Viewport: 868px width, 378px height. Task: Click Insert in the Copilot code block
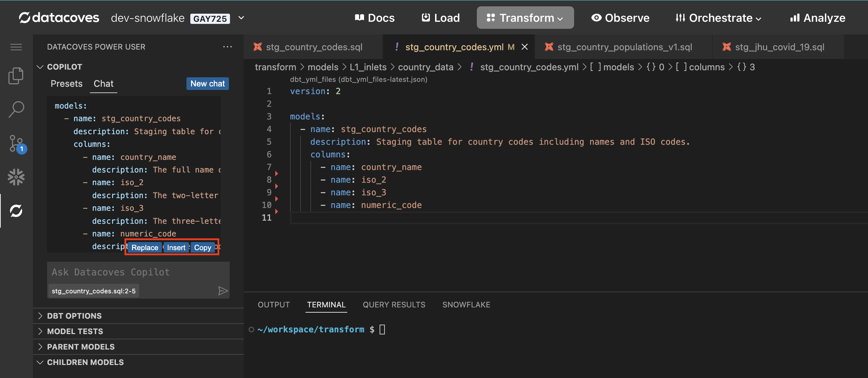176,247
